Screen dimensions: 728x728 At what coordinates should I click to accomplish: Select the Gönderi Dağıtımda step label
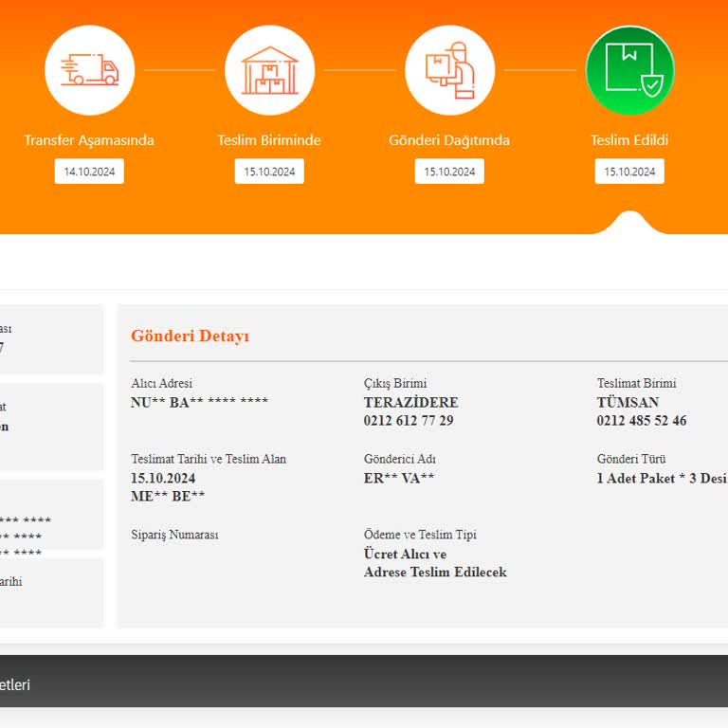tap(449, 140)
